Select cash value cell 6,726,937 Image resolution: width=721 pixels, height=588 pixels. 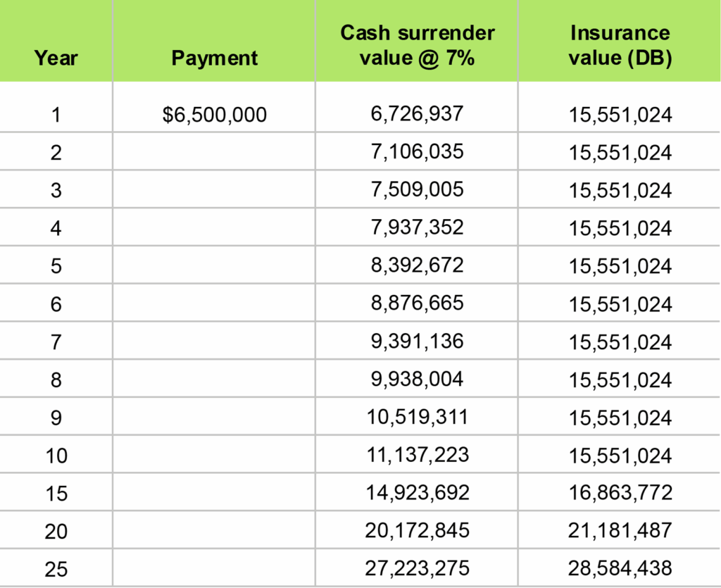pyautogui.click(x=417, y=114)
